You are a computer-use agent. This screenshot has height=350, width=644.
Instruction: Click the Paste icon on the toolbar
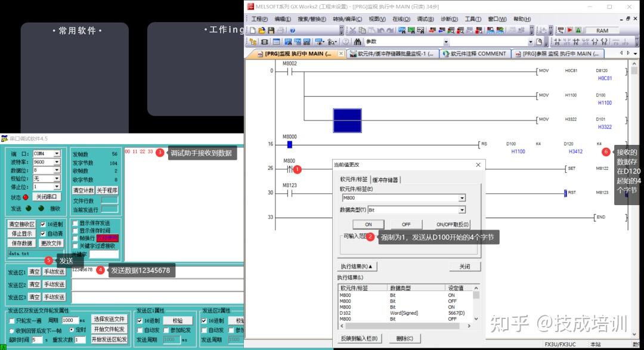(x=372, y=30)
